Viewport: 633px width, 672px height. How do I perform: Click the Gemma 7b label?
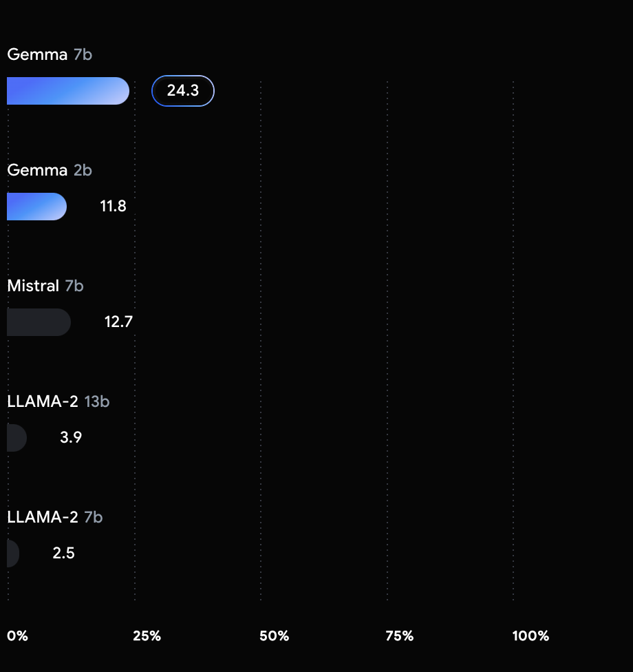(x=50, y=55)
